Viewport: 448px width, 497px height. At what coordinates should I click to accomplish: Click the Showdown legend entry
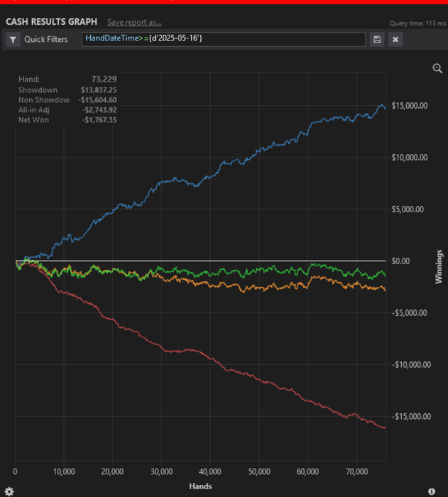point(37,90)
